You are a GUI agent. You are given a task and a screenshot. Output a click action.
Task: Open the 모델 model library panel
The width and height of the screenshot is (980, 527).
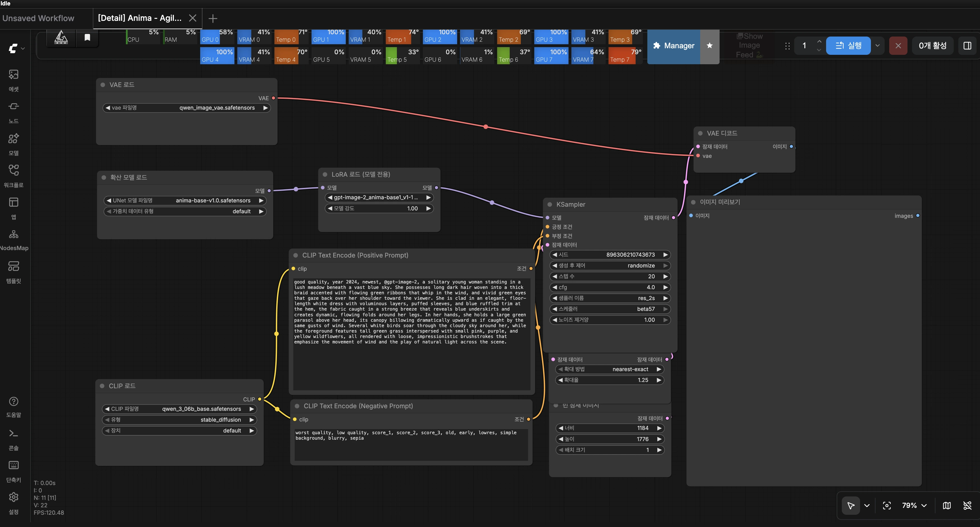pos(14,144)
